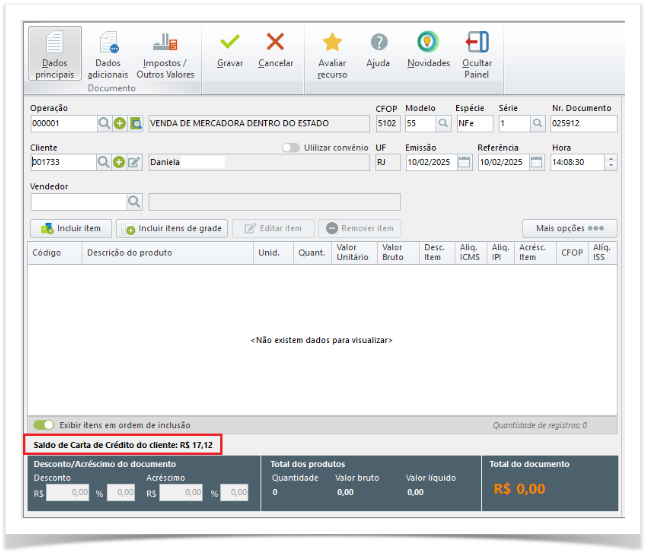Image resolution: width=649 pixels, height=553 pixels.
Task: Click the Gravar checkmark icon
Action: click(x=230, y=42)
